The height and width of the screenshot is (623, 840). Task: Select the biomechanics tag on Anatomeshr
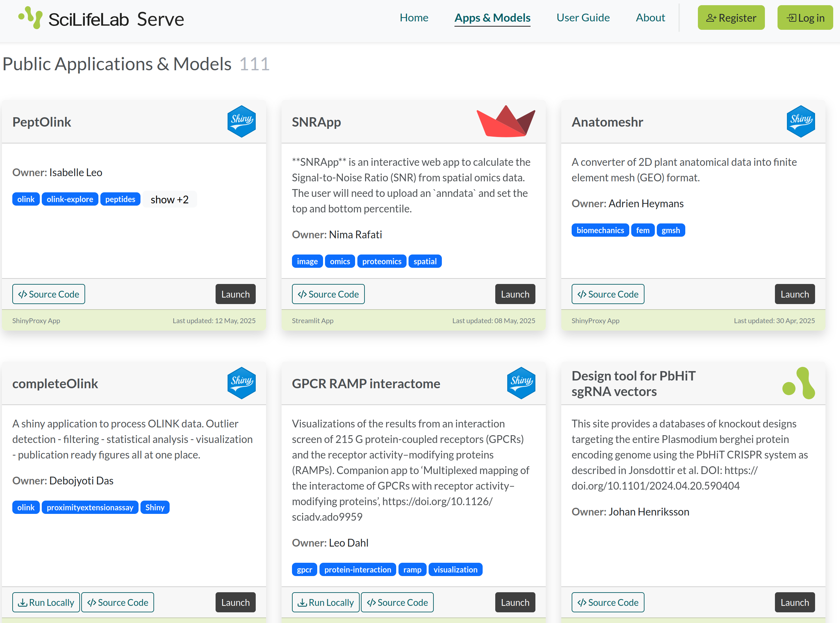(x=600, y=230)
